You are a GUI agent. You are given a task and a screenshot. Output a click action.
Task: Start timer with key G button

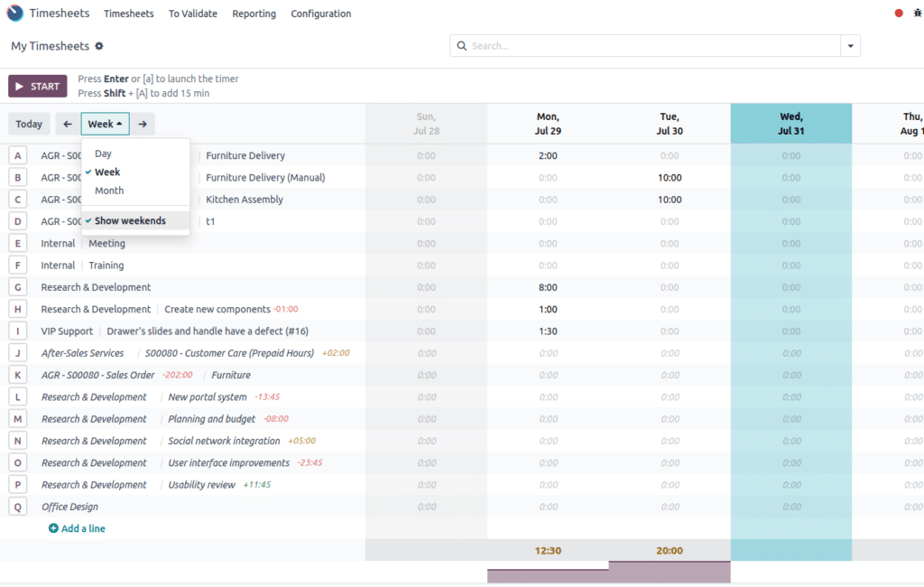click(18, 287)
